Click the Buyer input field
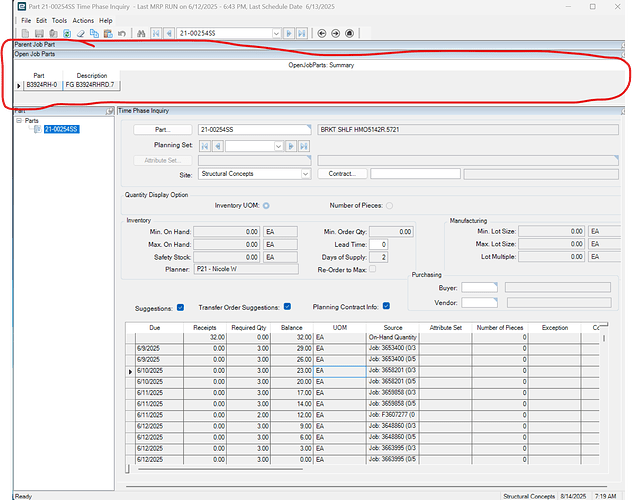Viewport: 632px width, 500px height. pos(479,288)
